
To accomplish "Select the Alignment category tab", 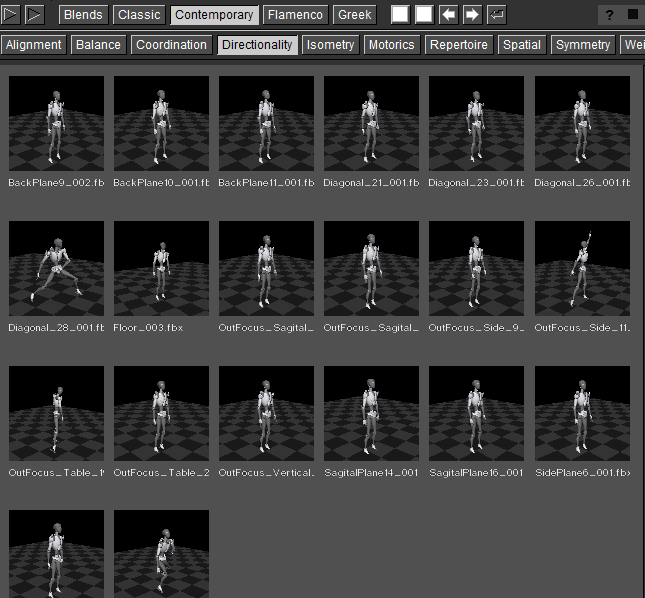I will pos(35,45).
